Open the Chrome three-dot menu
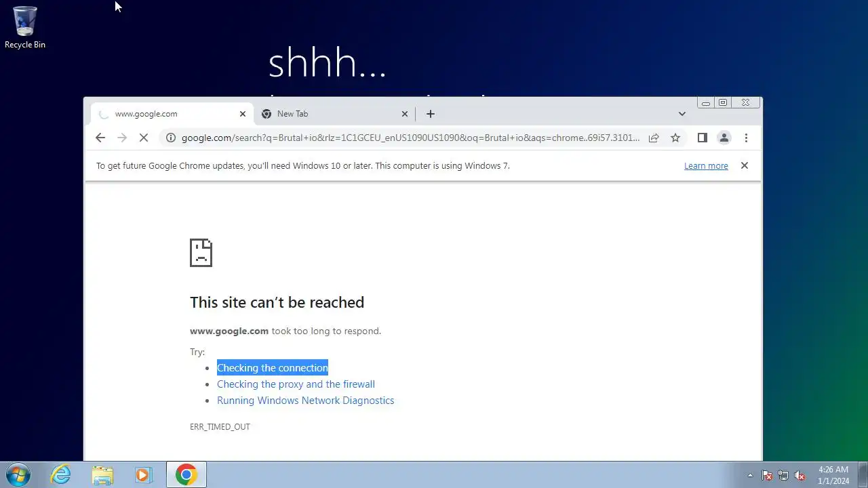 point(746,138)
